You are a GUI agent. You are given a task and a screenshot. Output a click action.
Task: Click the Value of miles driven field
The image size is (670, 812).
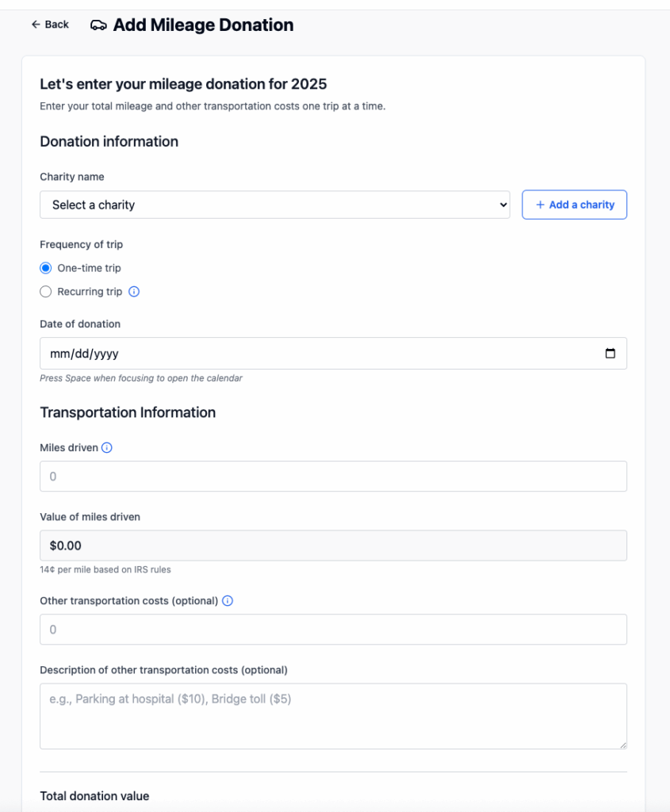point(333,546)
